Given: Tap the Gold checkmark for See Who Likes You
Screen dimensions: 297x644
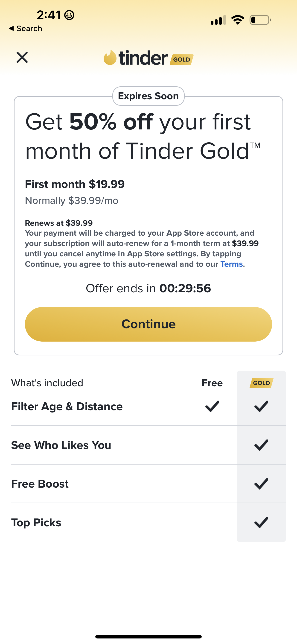Looking at the screenshot, I should 261,445.
